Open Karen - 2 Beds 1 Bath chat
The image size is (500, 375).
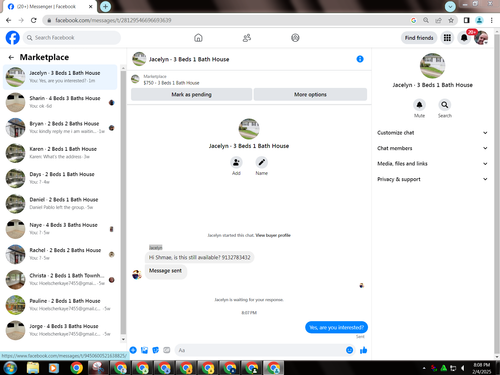tap(60, 153)
